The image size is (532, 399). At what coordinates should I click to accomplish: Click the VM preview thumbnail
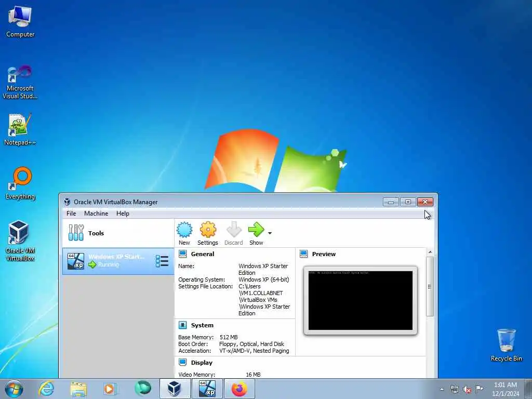(361, 300)
